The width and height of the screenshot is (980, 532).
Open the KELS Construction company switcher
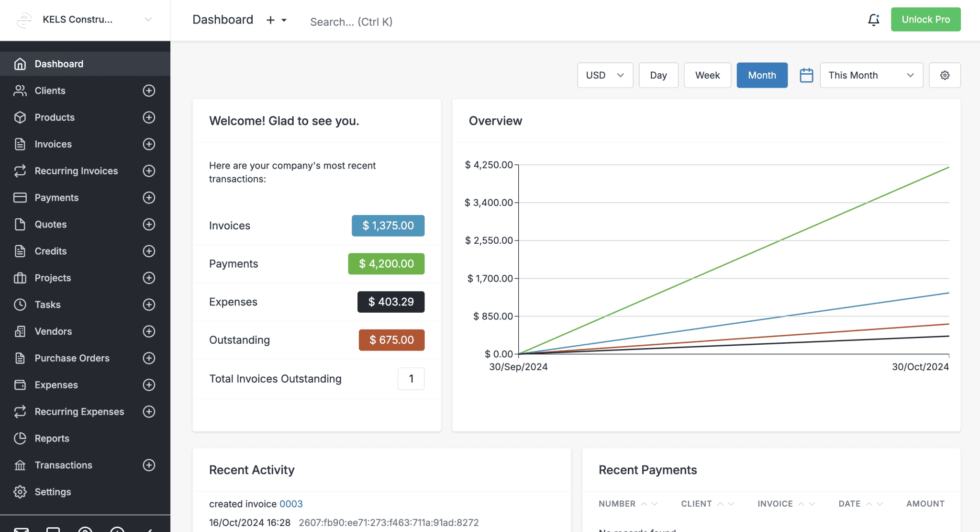point(85,20)
